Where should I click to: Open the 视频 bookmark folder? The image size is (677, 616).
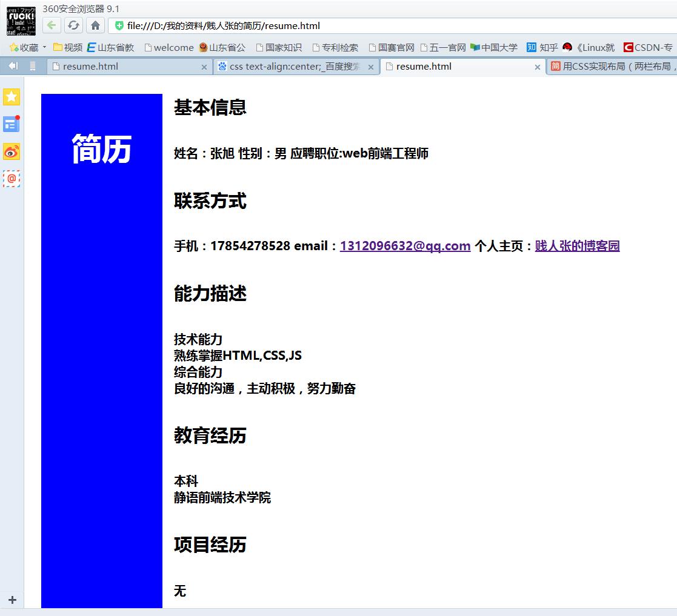click(x=68, y=47)
